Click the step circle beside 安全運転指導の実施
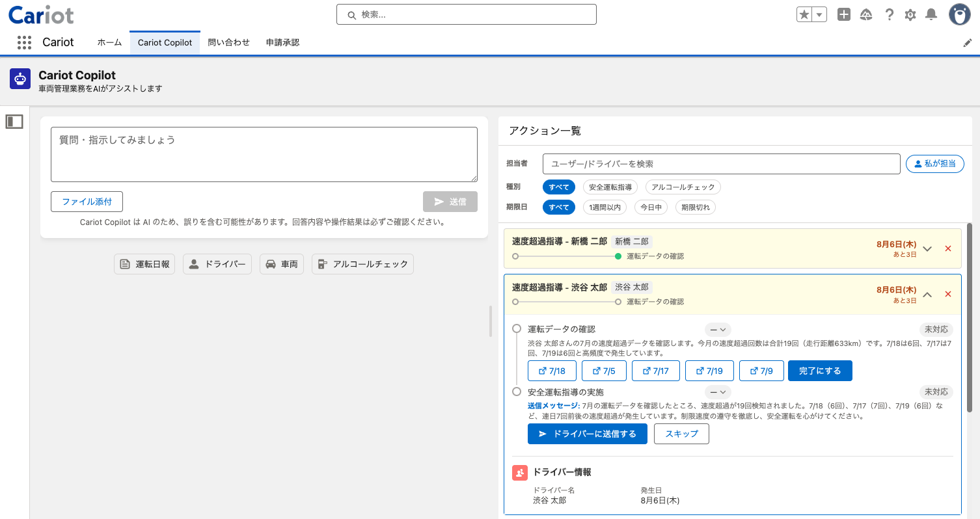980x519 pixels. pyautogui.click(x=517, y=392)
